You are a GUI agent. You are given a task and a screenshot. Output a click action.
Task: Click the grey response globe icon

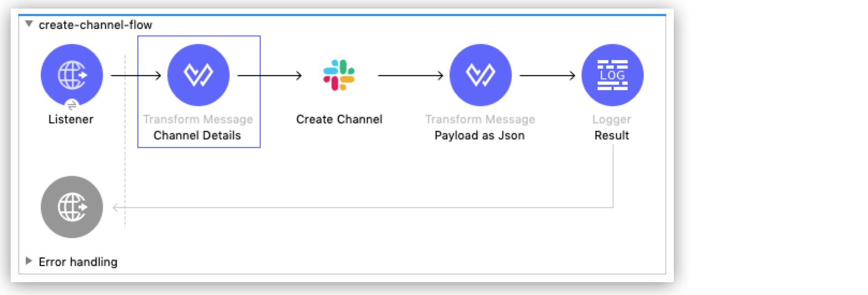click(x=71, y=207)
